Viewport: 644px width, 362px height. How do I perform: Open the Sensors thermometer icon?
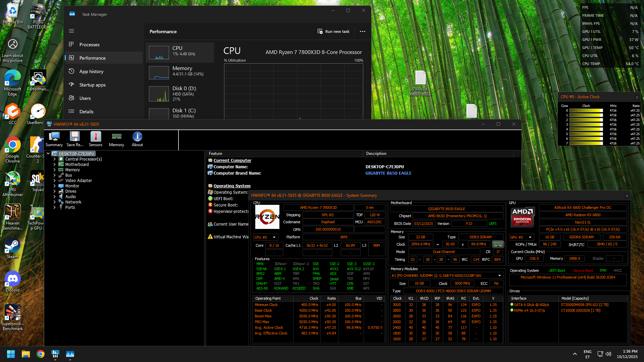(x=96, y=139)
